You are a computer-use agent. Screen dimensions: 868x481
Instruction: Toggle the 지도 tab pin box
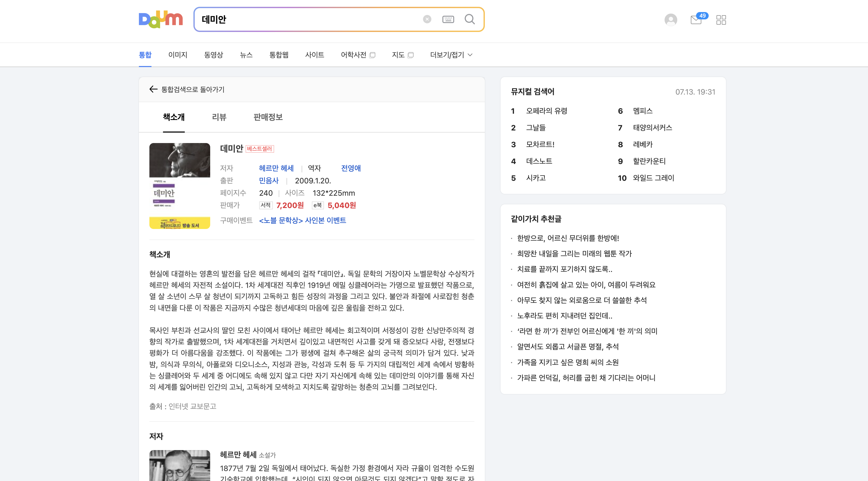(410, 55)
